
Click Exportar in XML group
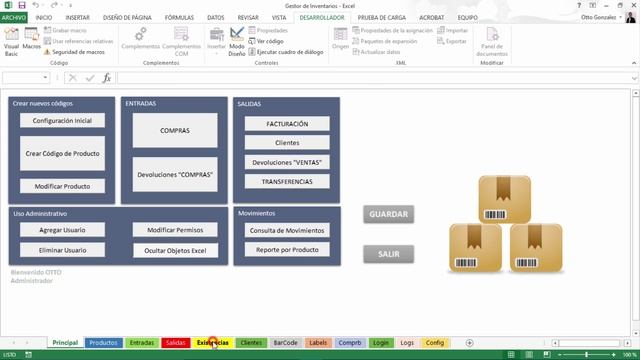click(451, 41)
